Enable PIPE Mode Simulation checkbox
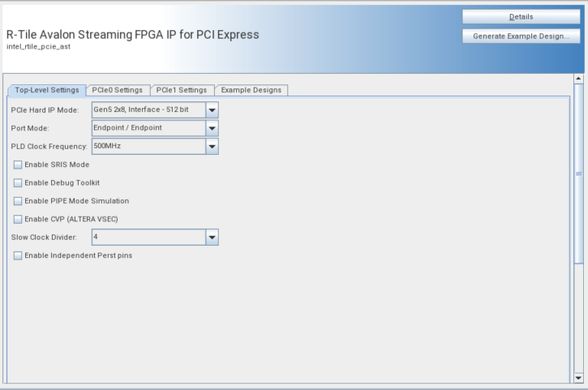This screenshot has height=390, width=588. tap(18, 201)
